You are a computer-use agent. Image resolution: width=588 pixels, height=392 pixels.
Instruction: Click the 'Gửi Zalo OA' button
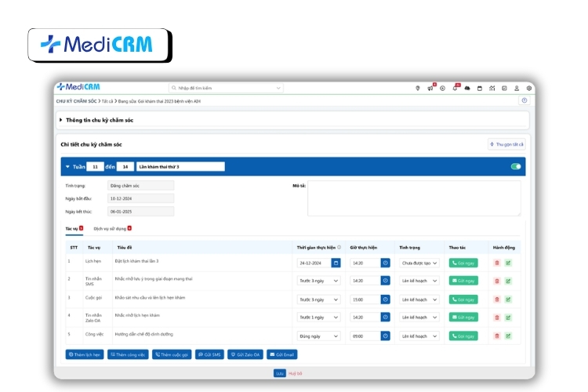(x=245, y=354)
